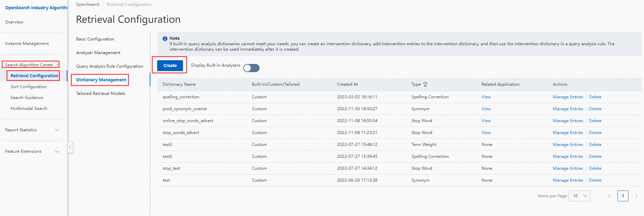
Task: Manage Entries for stop_test dictionary
Action: (x=568, y=168)
